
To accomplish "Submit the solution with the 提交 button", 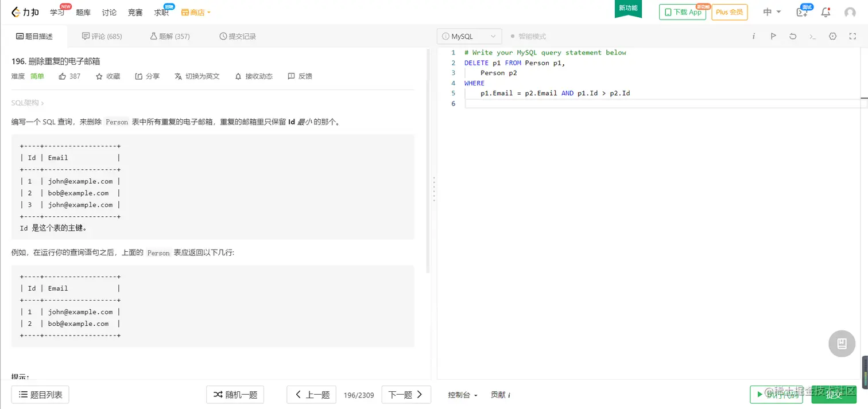I will [x=835, y=395].
